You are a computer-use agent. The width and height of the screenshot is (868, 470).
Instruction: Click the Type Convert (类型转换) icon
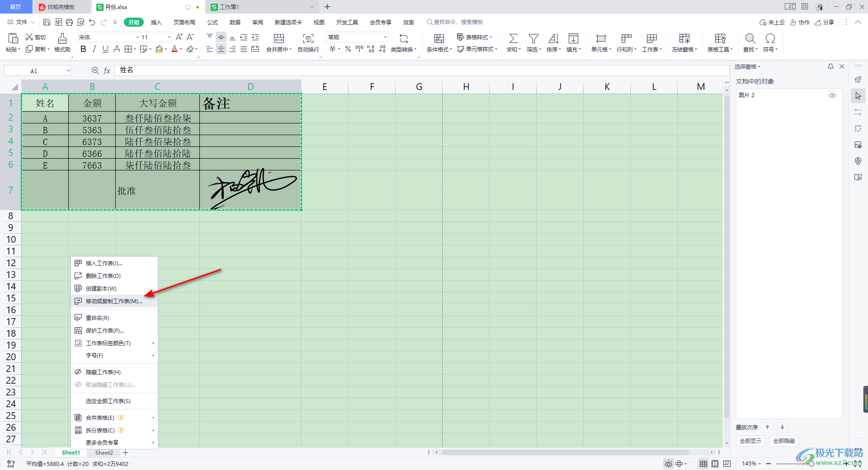coord(404,39)
